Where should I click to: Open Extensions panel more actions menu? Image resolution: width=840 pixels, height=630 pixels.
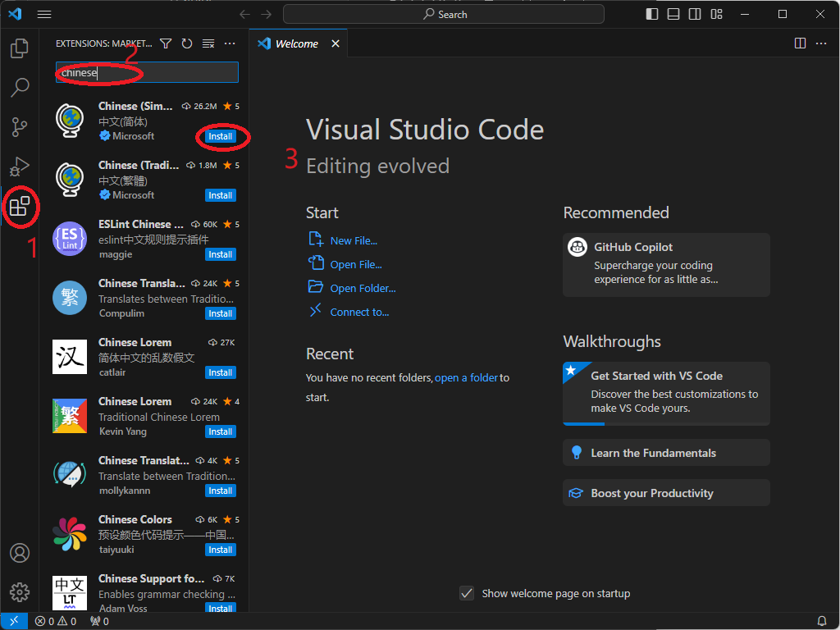[x=230, y=44]
